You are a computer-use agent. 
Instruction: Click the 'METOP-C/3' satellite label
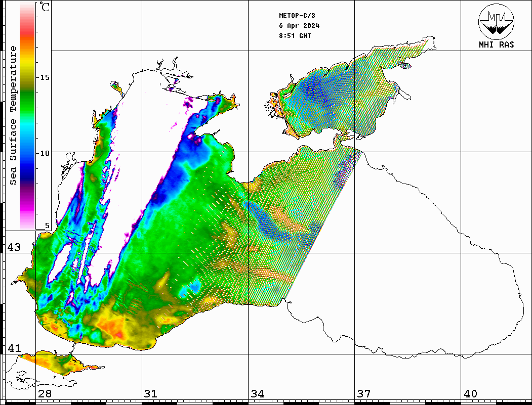click(x=297, y=16)
